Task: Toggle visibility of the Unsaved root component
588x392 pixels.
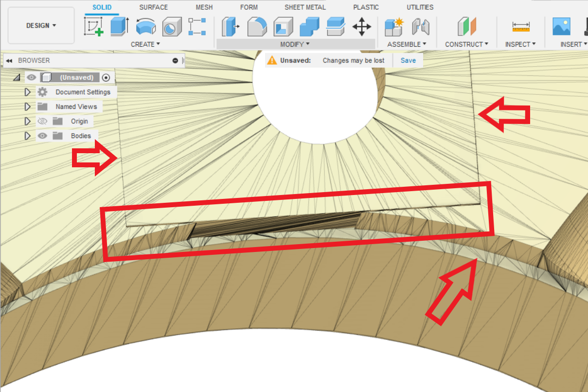Action: tap(32, 77)
